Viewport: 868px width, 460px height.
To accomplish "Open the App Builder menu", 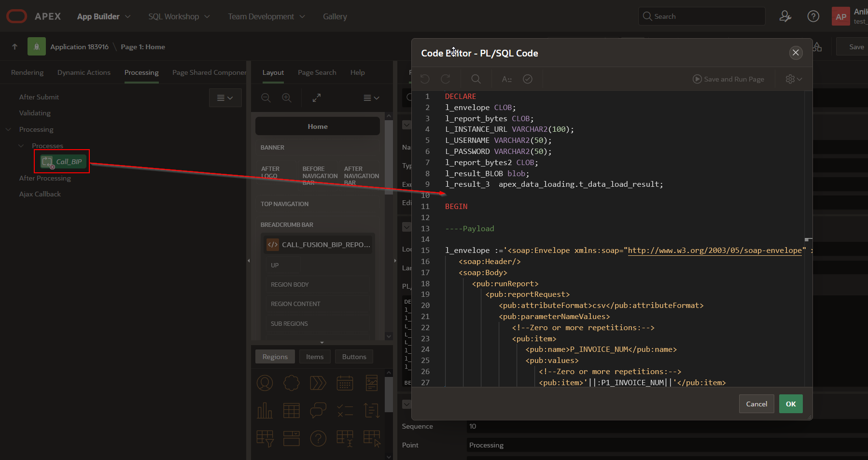I will pos(104,16).
